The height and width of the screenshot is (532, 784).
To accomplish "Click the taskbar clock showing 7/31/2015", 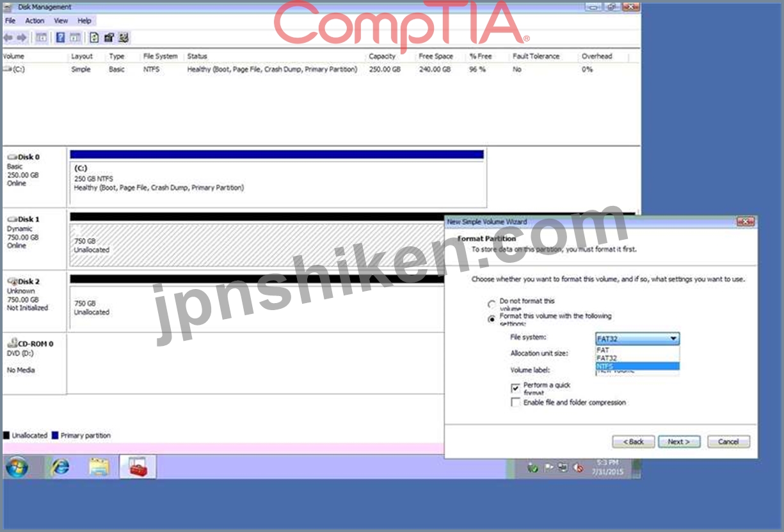I will coord(607,467).
